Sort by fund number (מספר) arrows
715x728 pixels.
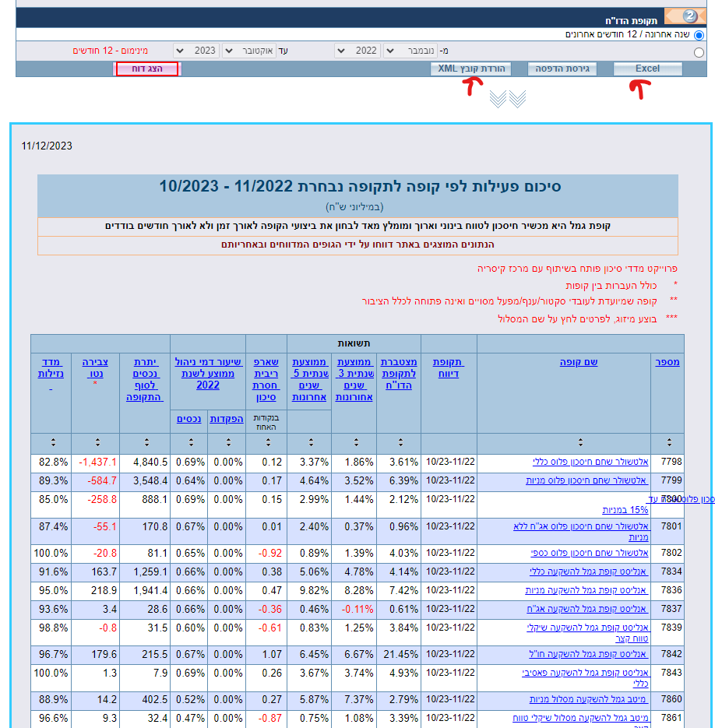669,442
